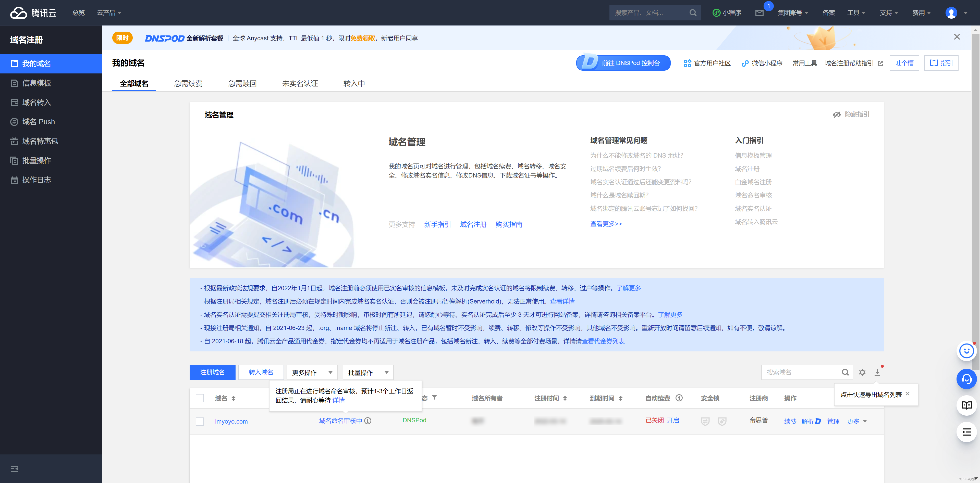The width and height of the screenshot is (980, 483).
Task: Collapse the sidebar with bottom-left icon
Action: (14, 468)
